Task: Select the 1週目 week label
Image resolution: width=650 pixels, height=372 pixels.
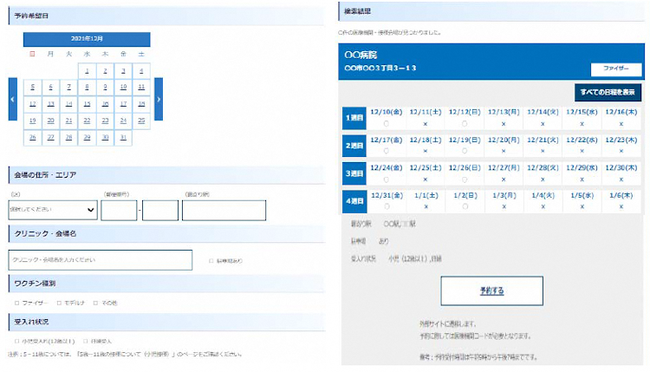Action: click(354, 118)
